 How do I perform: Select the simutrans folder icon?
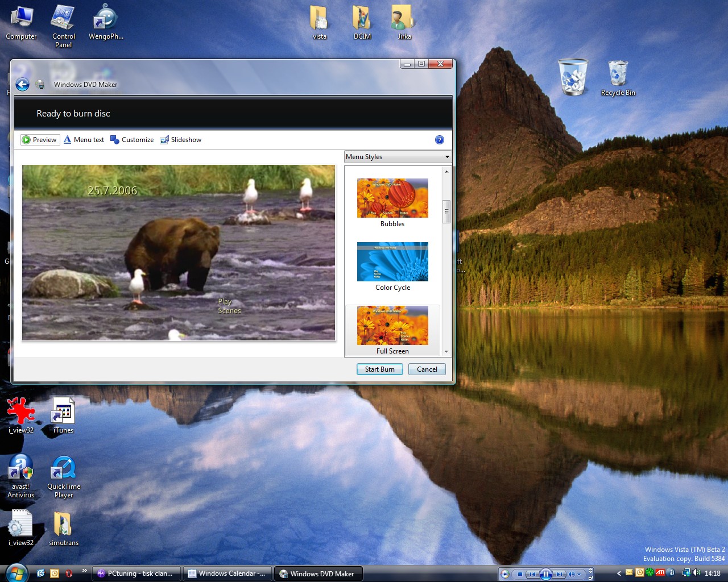pos(63,528)
